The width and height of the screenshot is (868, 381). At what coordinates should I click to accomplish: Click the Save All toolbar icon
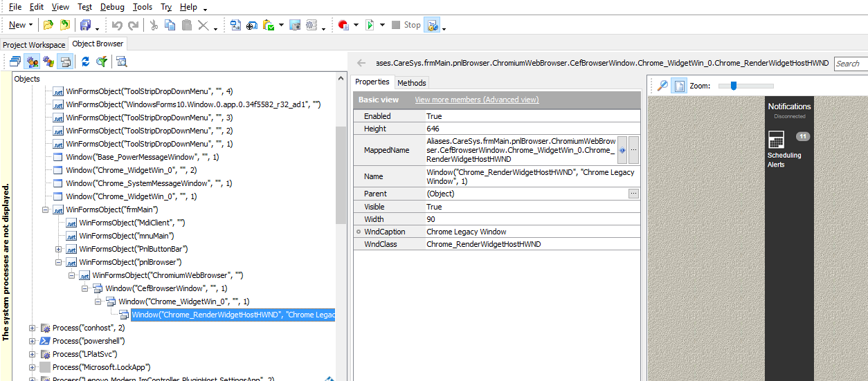coord(85,25)
